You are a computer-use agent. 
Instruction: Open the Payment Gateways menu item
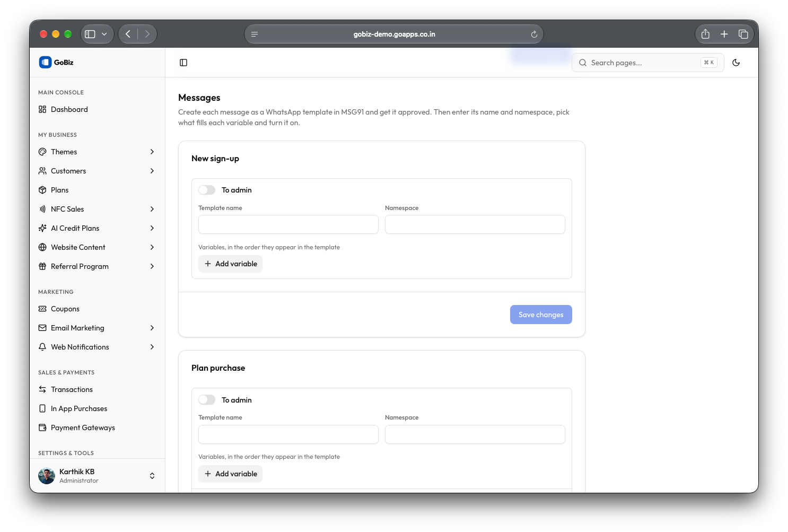click(97, 428)
